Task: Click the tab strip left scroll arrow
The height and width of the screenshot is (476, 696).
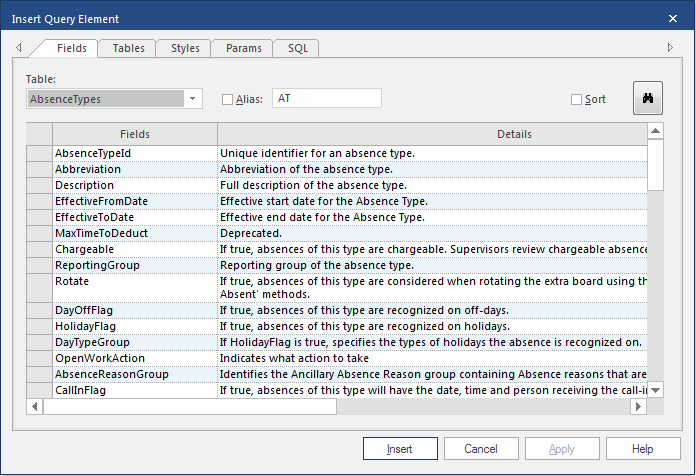Action: point(19,47)
